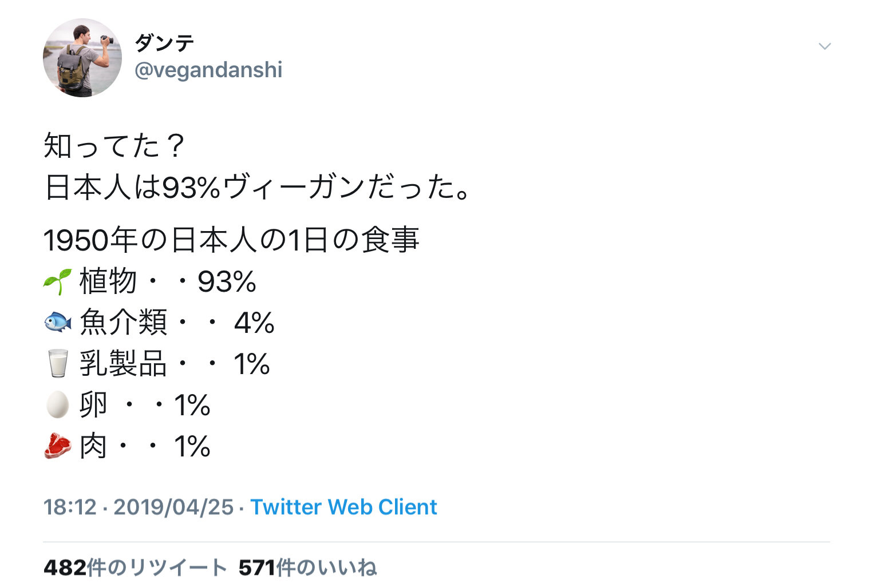Click the 18:12 · 2019/04/25 timestamp
The width and height of the screenshot is (885, 588).
point(139,507)
